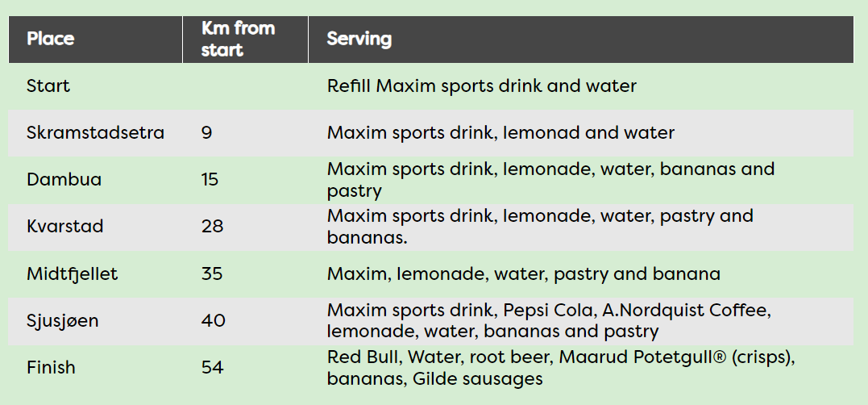Select the 35 km distance value
The height and width of the screenshot is (405, 868).
[x=212, y=273]
